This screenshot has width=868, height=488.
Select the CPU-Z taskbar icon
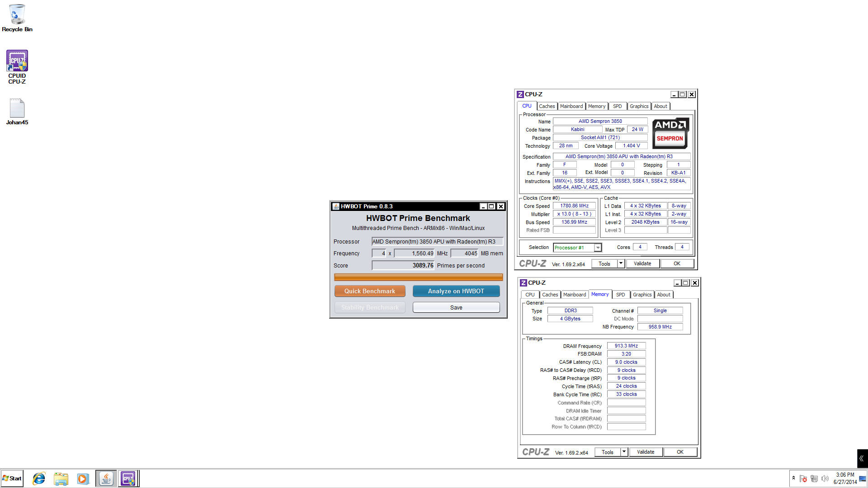[x=128, y=479]
